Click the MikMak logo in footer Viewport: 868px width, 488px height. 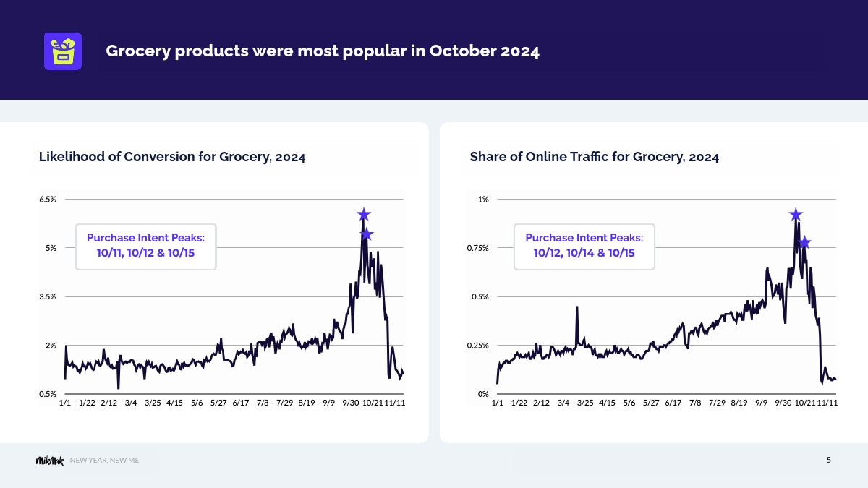(50, 461)
